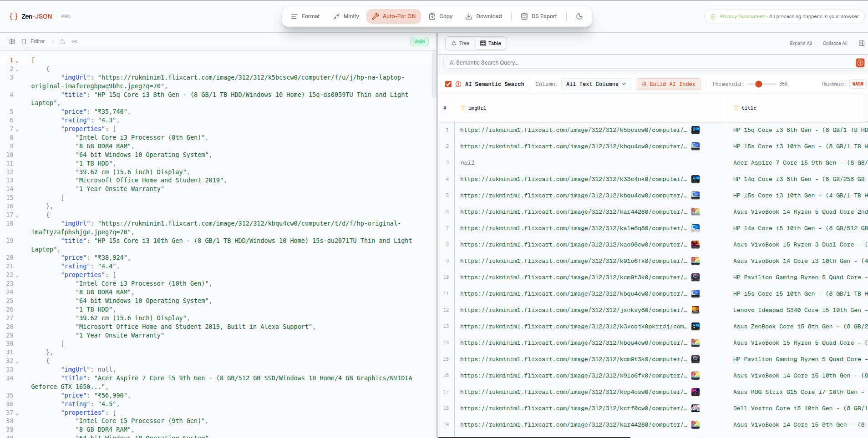This screenshot has height=438, width=868.
Task: Collapse the fold arrow on editor line 2
Action: tap(17, 70)
